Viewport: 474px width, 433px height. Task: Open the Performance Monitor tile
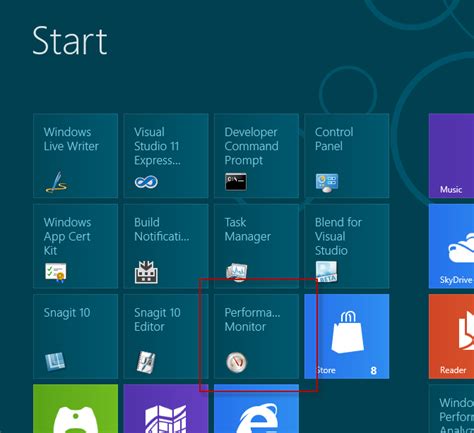(256, 336)
